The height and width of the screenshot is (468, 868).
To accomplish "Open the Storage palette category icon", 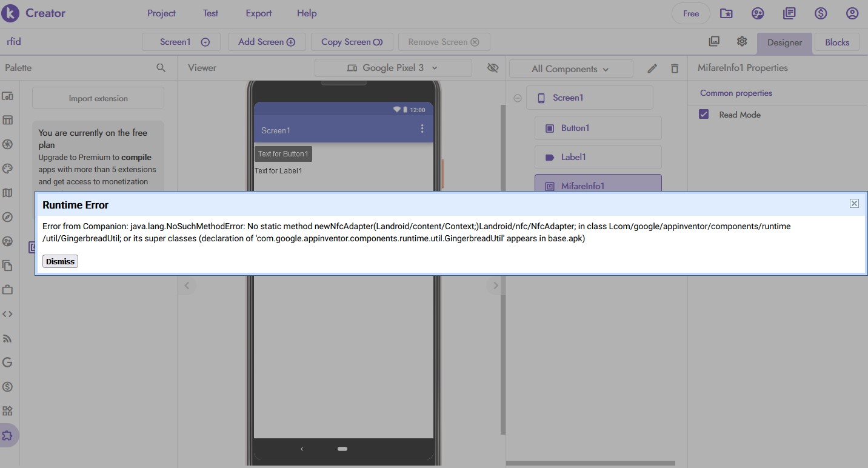I will pyautogui.click(x=8, y=266).
